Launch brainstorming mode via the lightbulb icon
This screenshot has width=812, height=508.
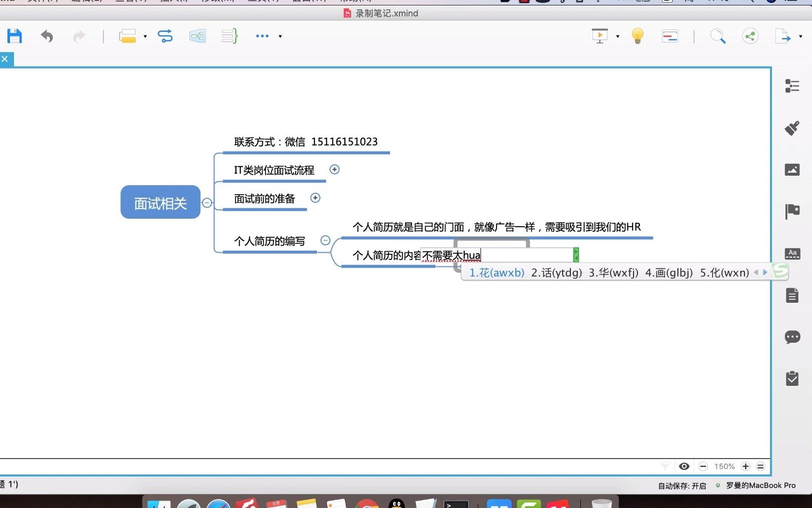point(637,36)
